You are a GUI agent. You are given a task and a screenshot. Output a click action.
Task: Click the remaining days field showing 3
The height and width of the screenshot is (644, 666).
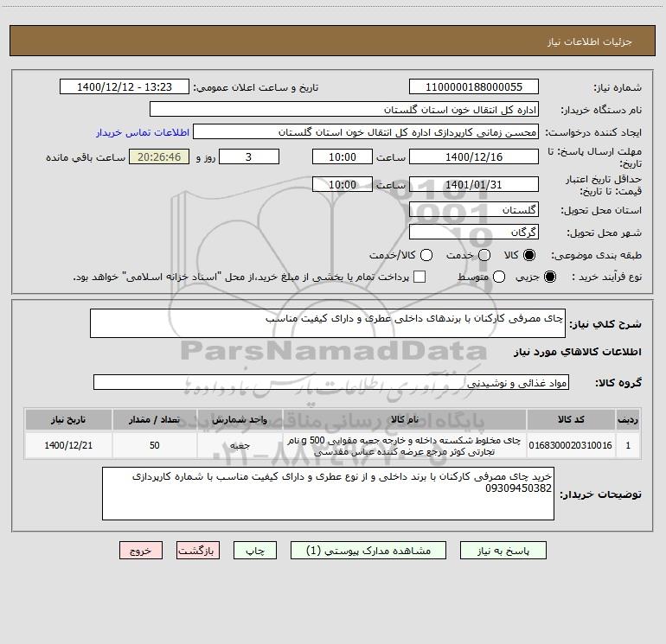[249, 156]
